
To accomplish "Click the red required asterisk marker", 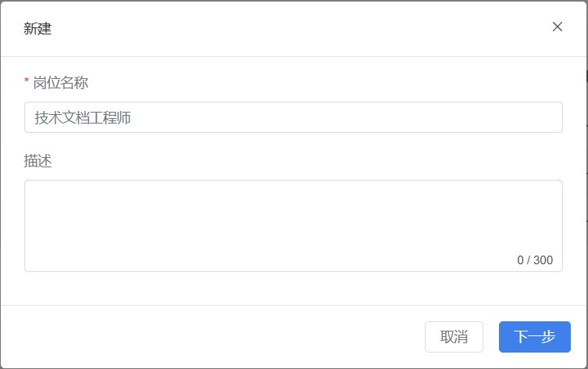I will tap(27, 81).
